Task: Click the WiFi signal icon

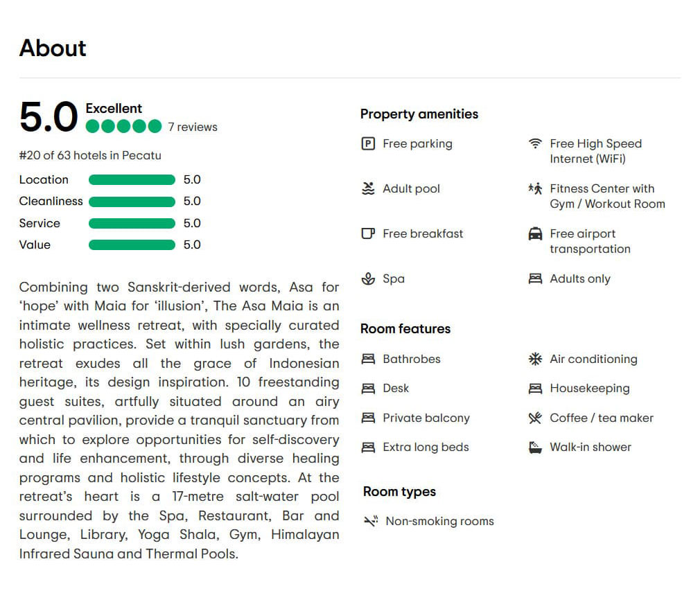Action: click(535, 144)
